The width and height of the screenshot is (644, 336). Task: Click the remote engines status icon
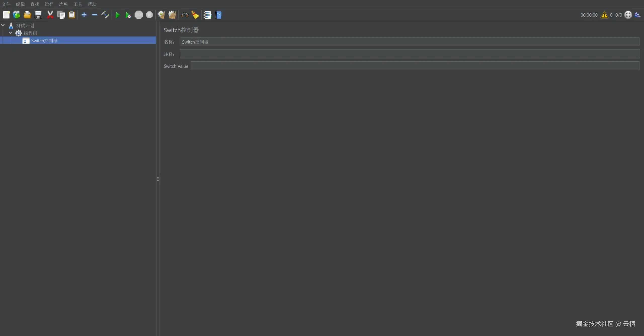point(628,15)
